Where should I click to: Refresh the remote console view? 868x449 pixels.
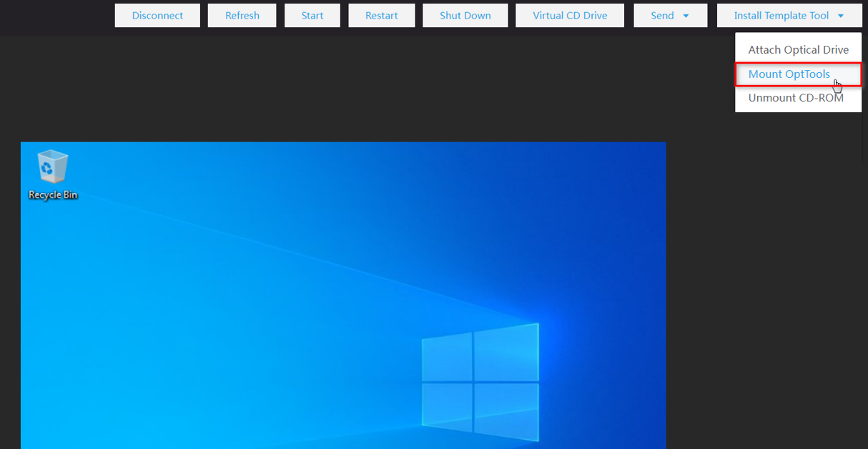tap(242, 15)
